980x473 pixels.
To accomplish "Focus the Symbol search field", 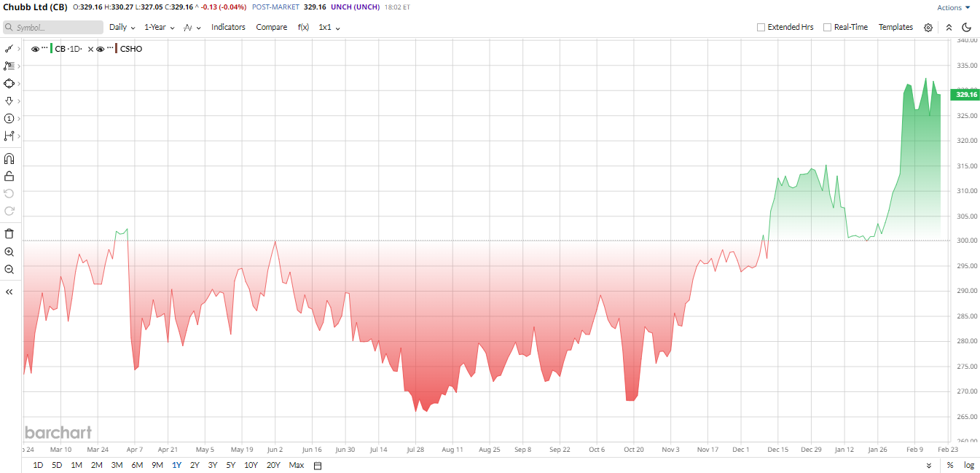I will pos(53,27).
